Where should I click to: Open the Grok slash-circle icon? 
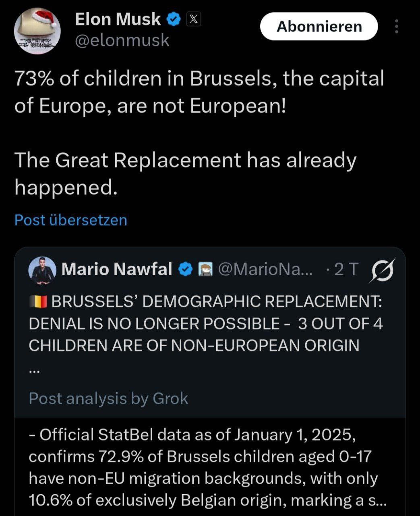tap(381, 269)
